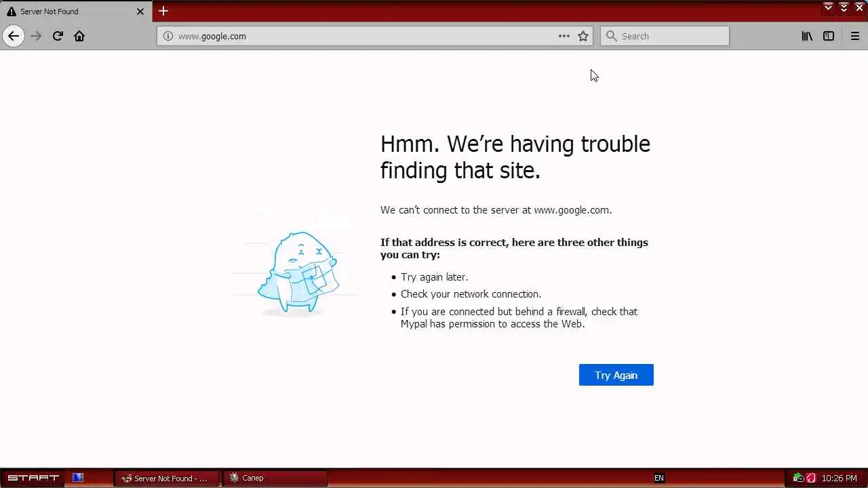This screenshot has height=488, width=868.
Task: Open the START menu button
Action: click(x=33, y=478)
